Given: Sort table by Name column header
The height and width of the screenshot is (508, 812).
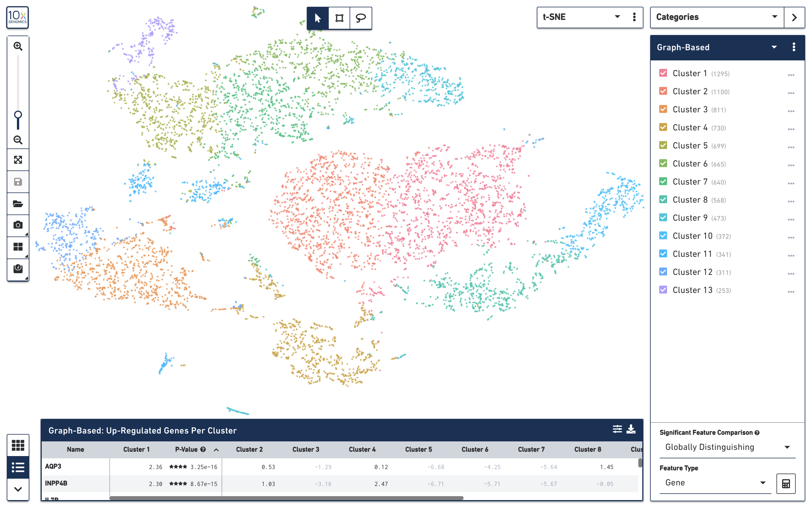Looking at the screenshot, I should 75,450.
